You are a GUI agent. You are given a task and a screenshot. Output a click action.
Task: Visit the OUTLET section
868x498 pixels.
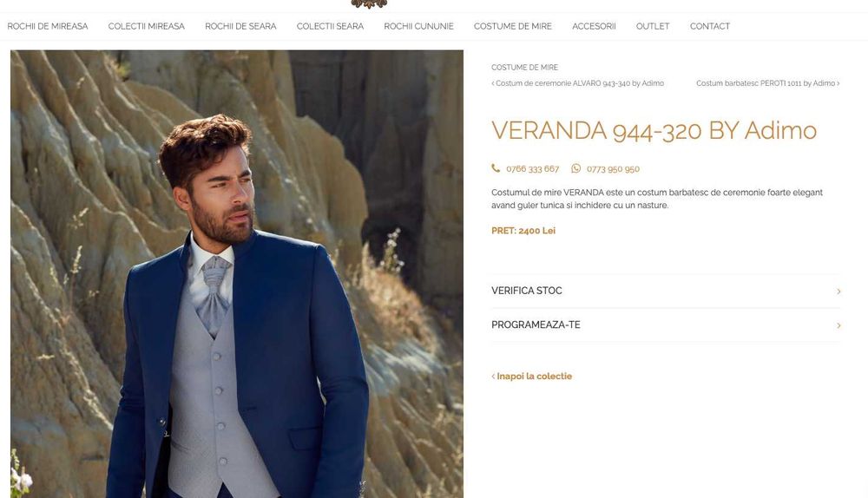point(653,26)
